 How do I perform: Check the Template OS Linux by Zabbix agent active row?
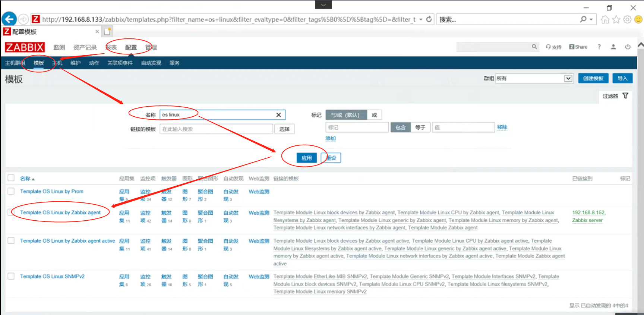11,240
